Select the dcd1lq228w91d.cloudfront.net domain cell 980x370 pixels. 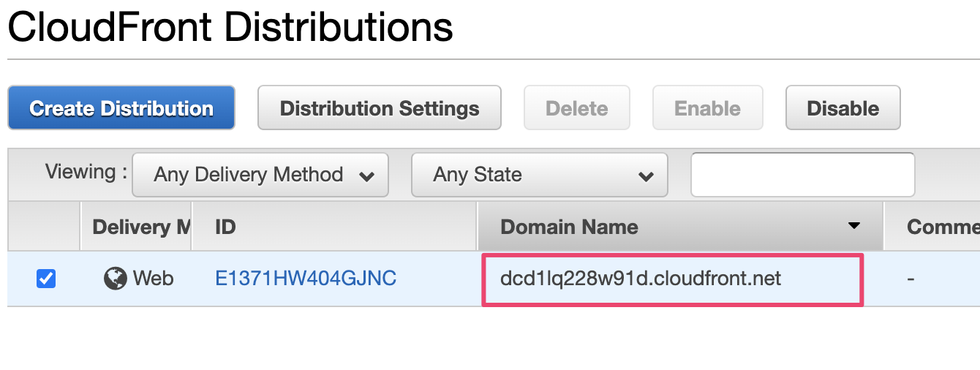[641, 279]
